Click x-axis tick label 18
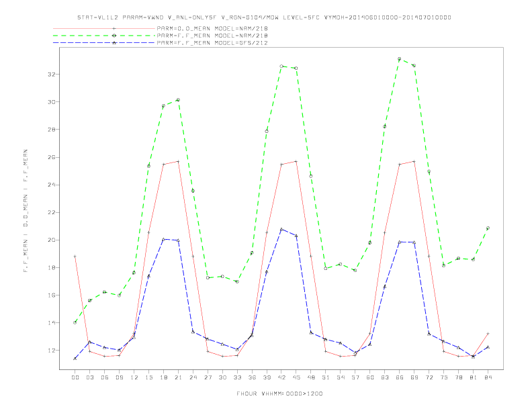Viewport: 532px width, 411px height. [163, 377]
